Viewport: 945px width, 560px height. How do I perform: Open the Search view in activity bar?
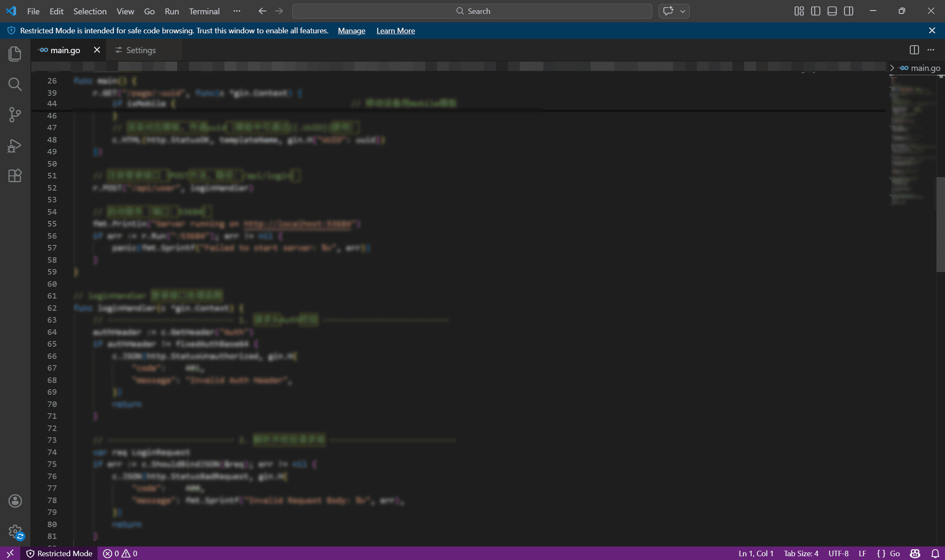tap(15, 84)
